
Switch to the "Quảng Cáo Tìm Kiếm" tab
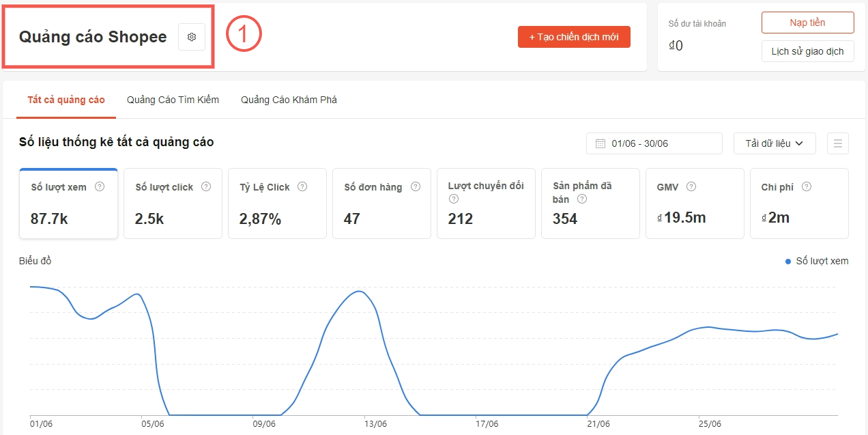tap(172, 100)
